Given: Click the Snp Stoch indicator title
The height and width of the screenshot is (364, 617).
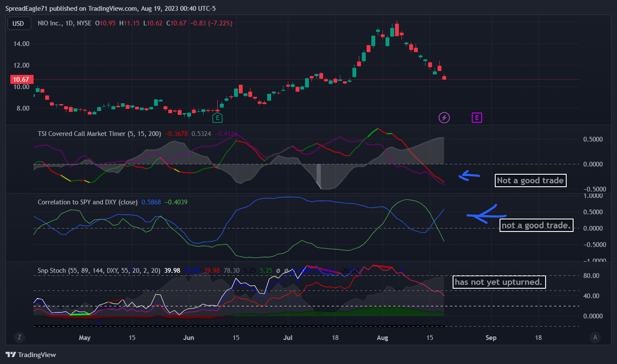Looking at the screenshot, I should tap(99, 271).
